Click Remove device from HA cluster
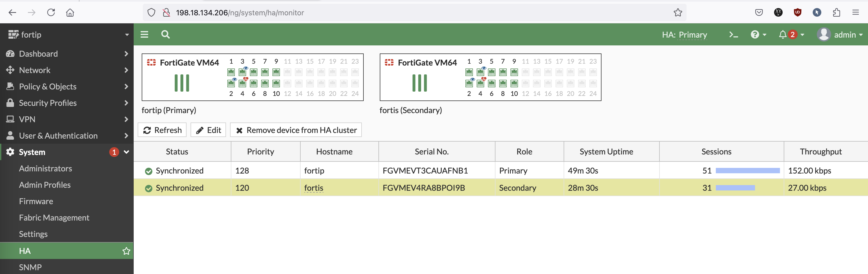 click(x=296, y=130)
